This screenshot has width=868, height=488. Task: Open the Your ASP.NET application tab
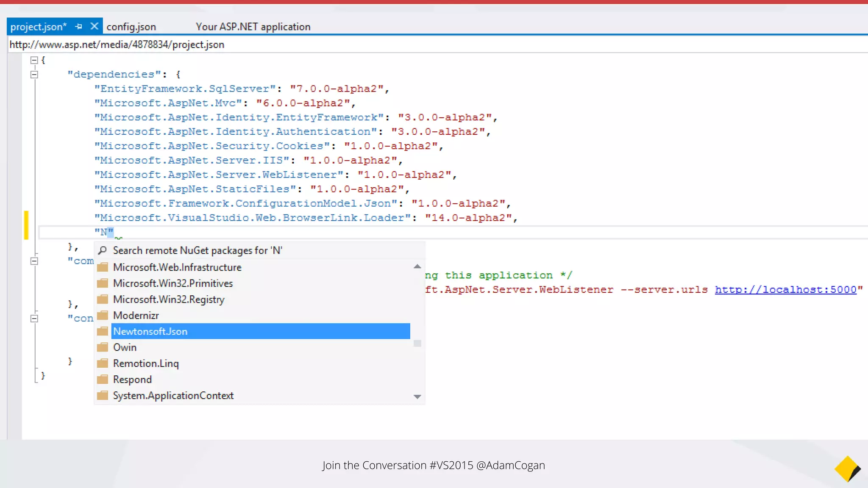(x=253, y=27)
